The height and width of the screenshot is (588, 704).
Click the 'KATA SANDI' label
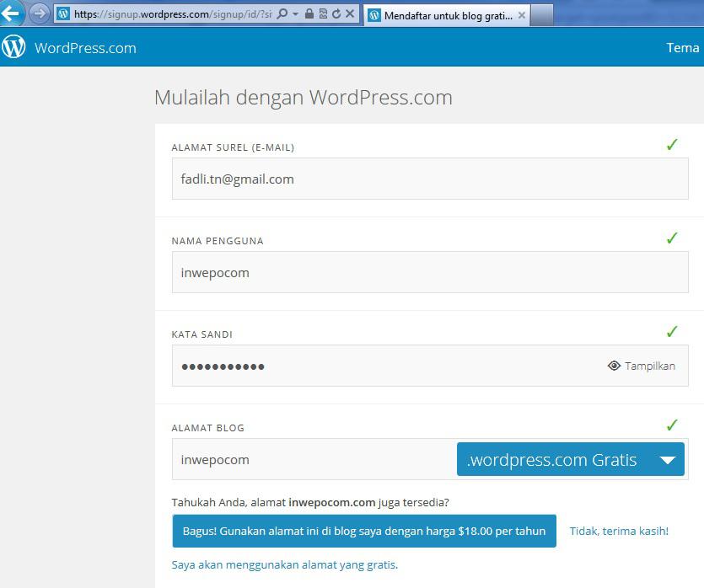coord(202,334)
